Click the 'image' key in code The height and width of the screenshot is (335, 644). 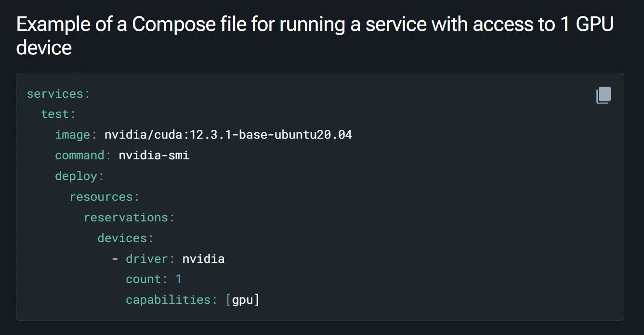coord(72,135)
